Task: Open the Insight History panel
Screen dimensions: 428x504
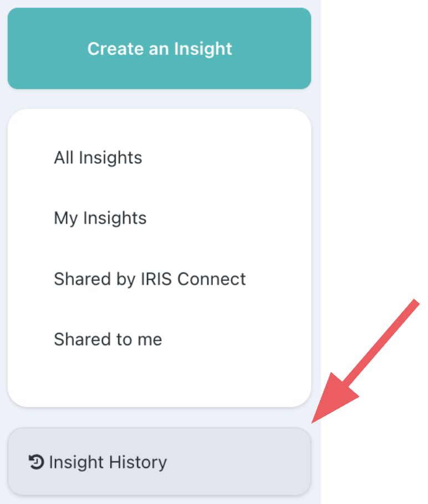Action: point(159,462)
